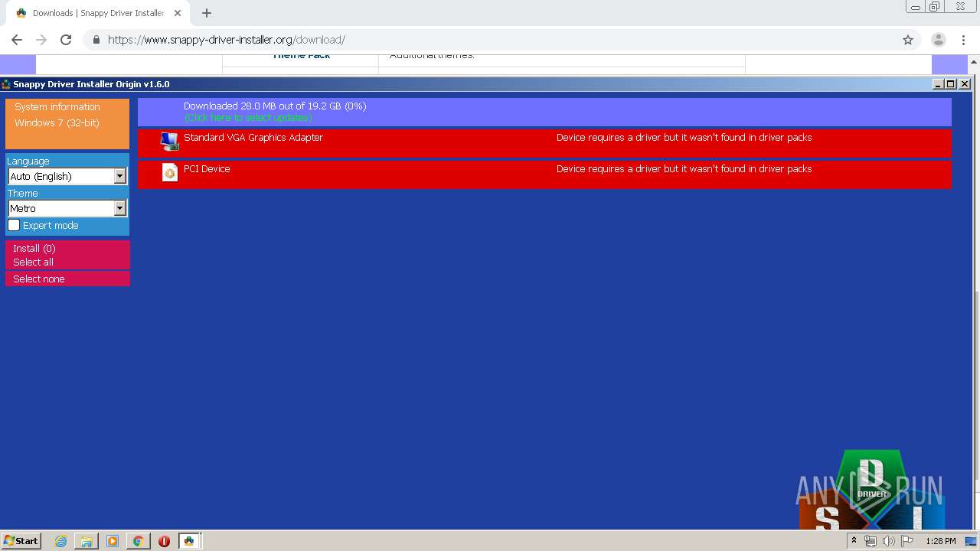Click driver-not-found message for PCI Device

[684, 169]
